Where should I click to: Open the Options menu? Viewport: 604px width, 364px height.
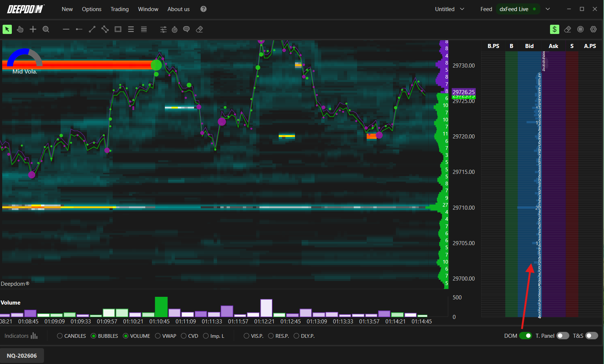pyautogui.click(x=92, y=9)
